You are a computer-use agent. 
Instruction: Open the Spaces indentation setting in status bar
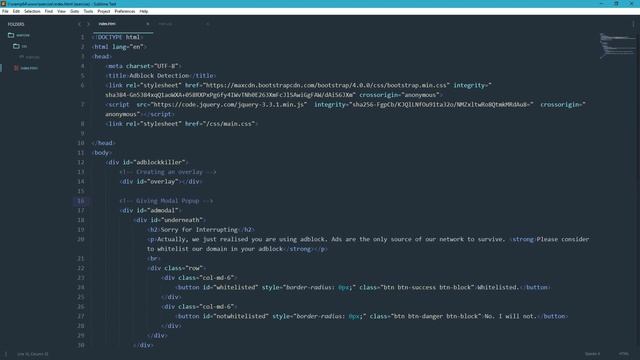pos(592,354)
